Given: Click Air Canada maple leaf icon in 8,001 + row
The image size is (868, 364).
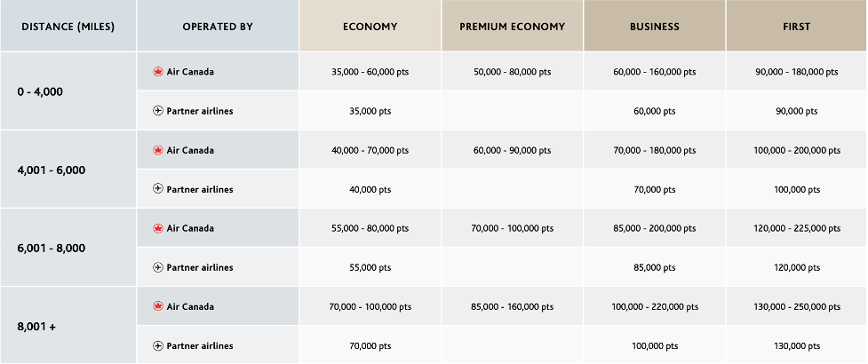Looking at the screenshot, I should [x=158, y=306].
